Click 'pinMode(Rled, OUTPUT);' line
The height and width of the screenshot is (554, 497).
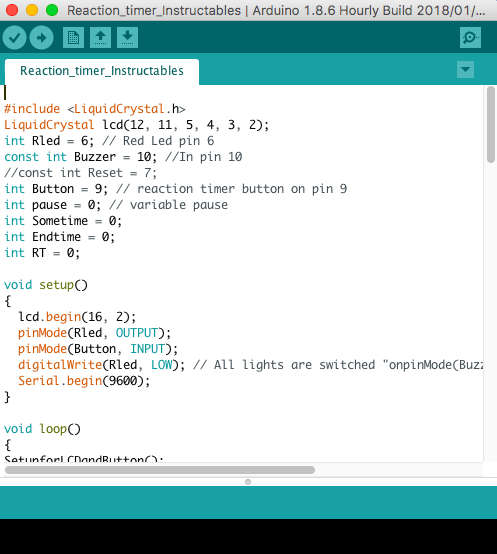point(94,333)
